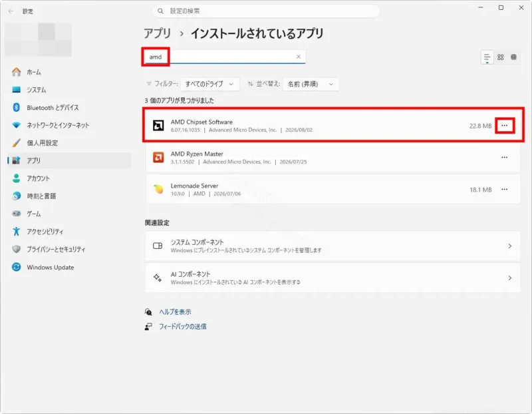Click the AI コンポーネント sparkle icon
The height and width of the screenshot is (414, 532).
[158, 278]
